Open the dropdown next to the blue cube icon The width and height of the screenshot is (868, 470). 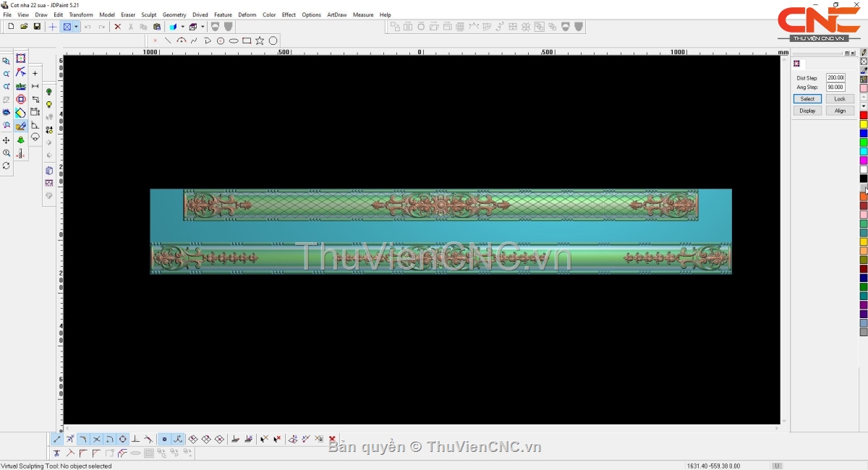tap(182, 27)
